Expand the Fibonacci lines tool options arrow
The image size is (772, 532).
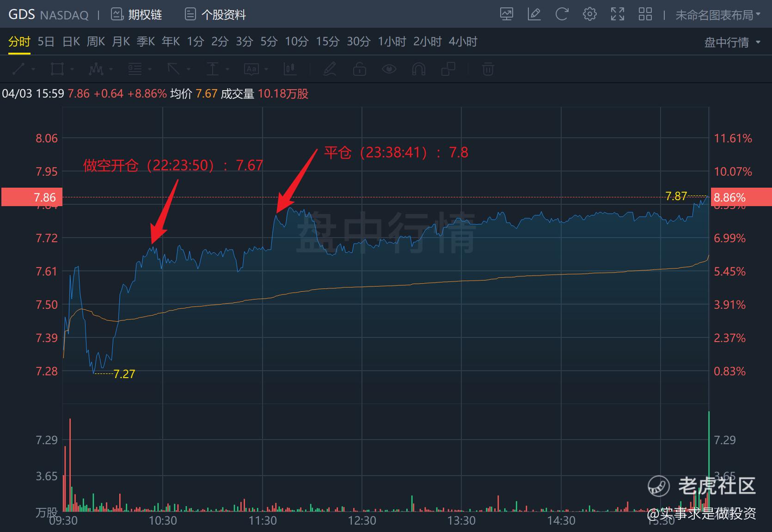point(150,69)
